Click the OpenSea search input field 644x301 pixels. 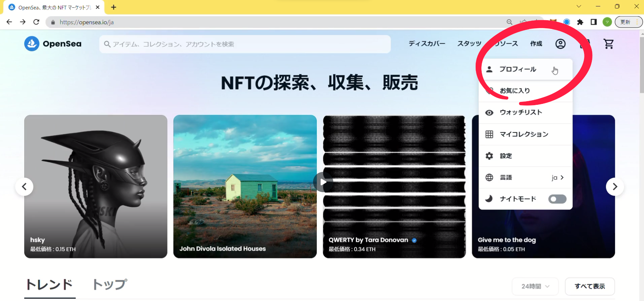point(245,44)
